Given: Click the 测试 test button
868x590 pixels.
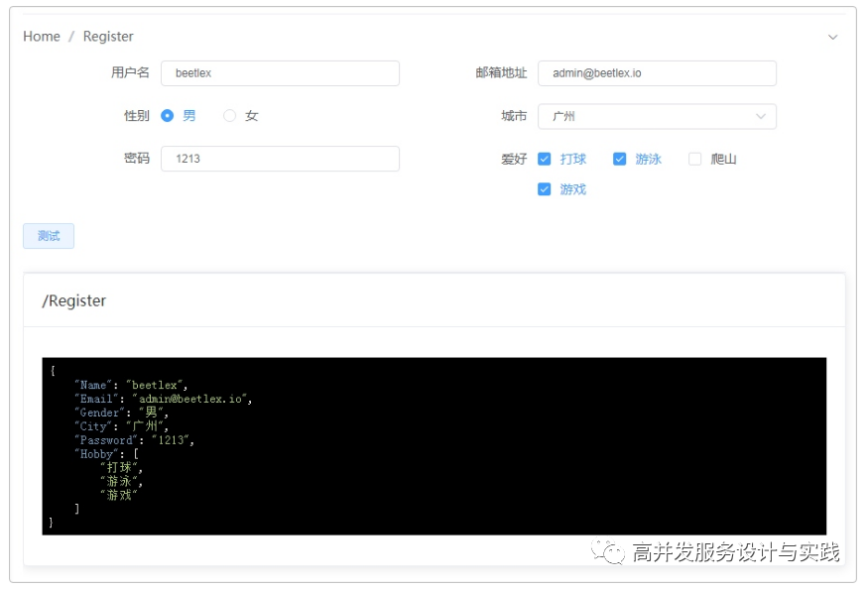Looking at the screenshot, I should [x=48, y=236].
